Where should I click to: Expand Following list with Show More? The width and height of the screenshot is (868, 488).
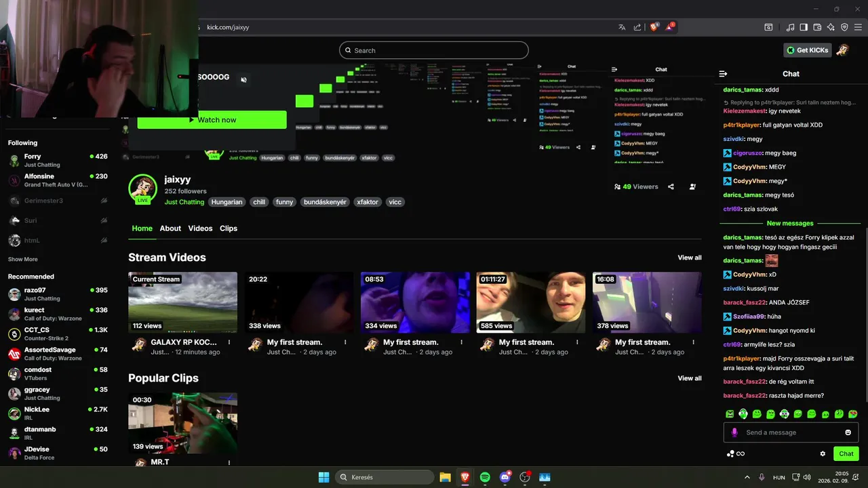point(23,260)
